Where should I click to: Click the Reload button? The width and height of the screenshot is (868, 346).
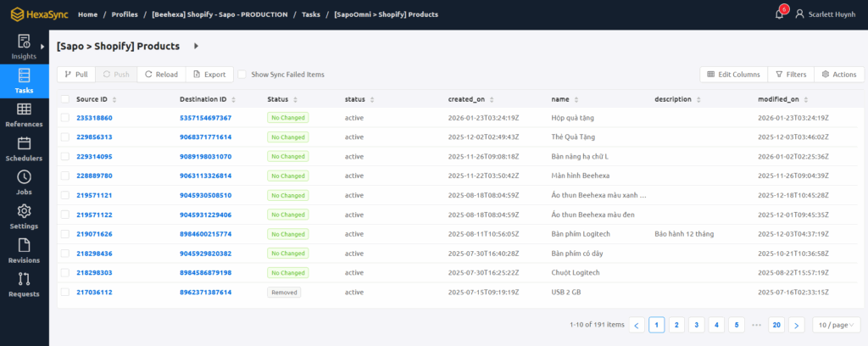[x=162, y=74]
